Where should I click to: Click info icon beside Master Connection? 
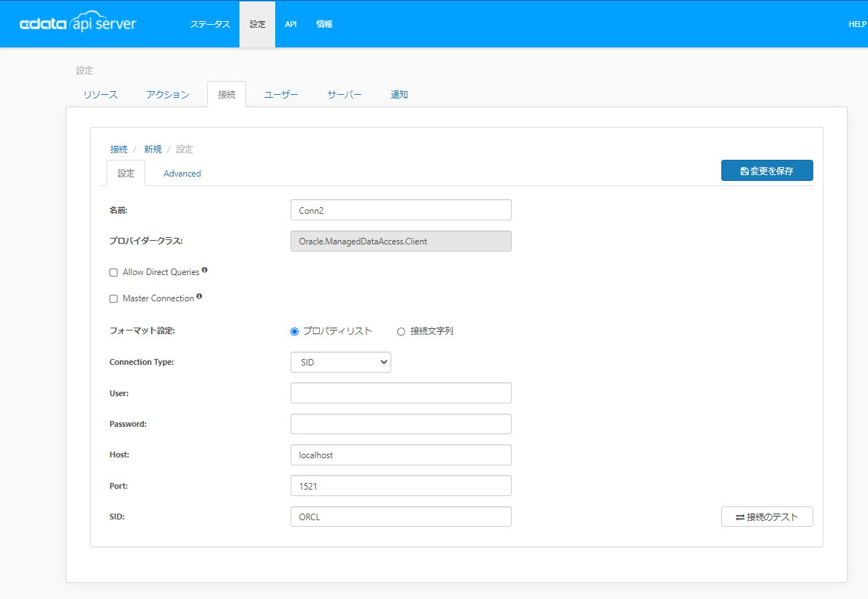pyautogui.click(x=199, y=297)
